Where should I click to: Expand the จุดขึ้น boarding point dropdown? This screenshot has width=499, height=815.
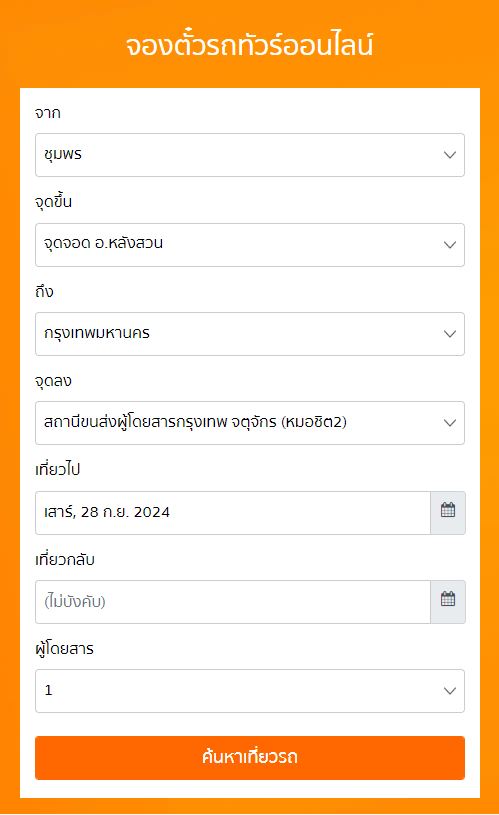[x=250, y=245]
